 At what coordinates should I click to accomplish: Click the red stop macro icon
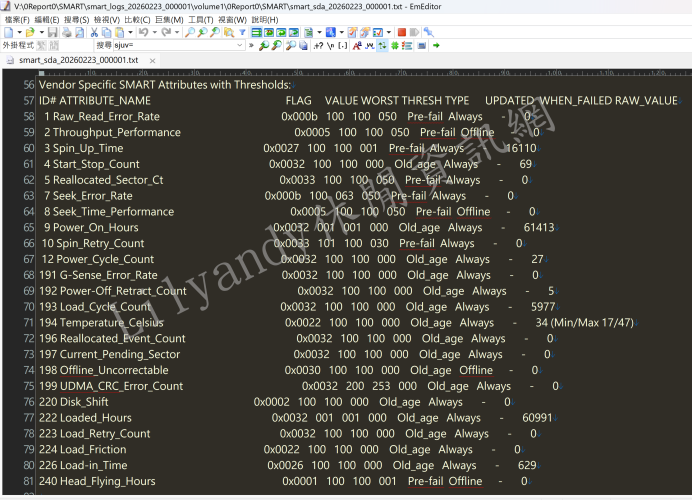[402, 32]
